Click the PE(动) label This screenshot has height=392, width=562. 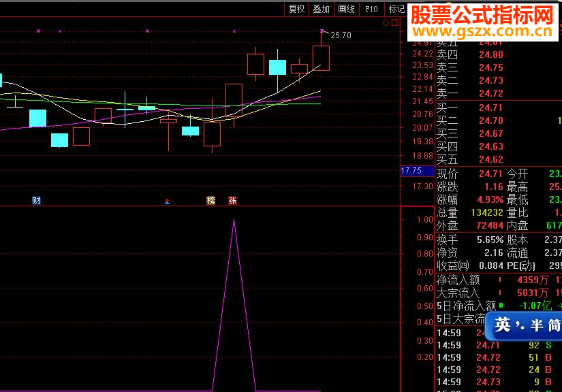pyautogui.click(x=521, y=265)
